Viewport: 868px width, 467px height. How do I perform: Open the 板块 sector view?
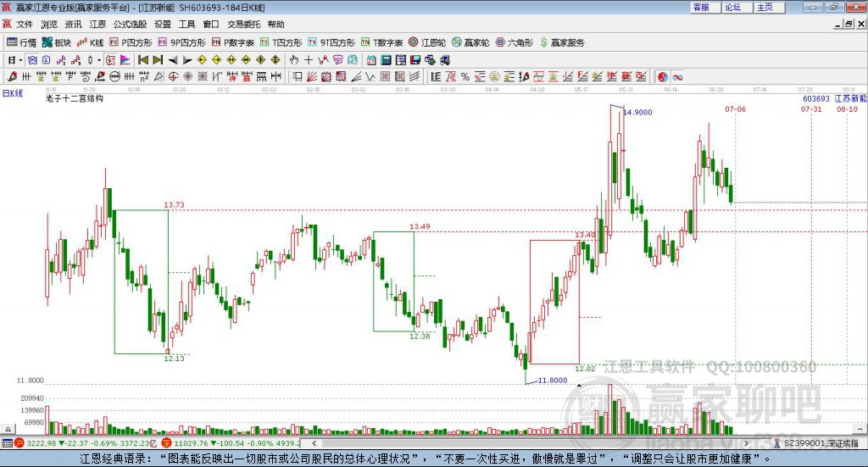coord(57,42)
